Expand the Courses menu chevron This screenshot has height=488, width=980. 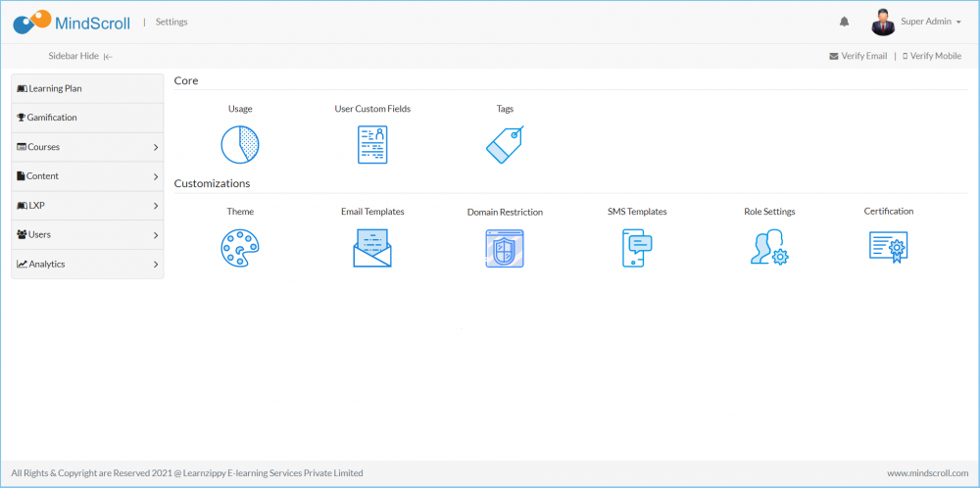click(156, 147)
